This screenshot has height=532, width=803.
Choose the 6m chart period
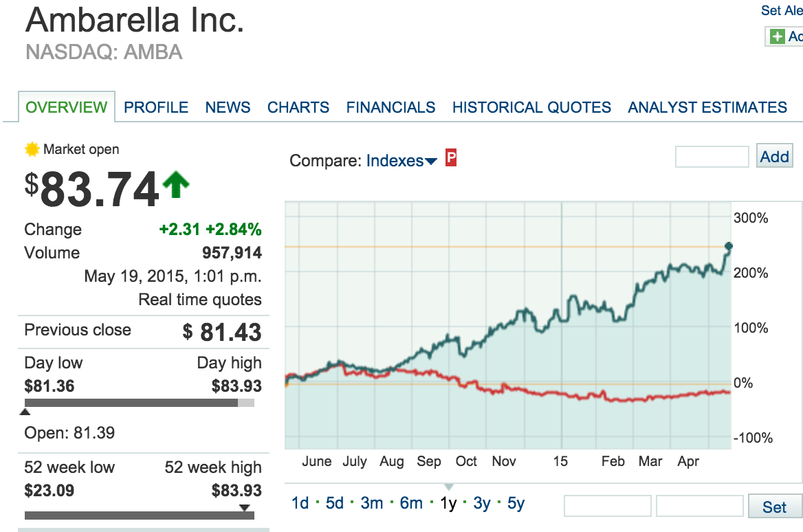[411, 503]
